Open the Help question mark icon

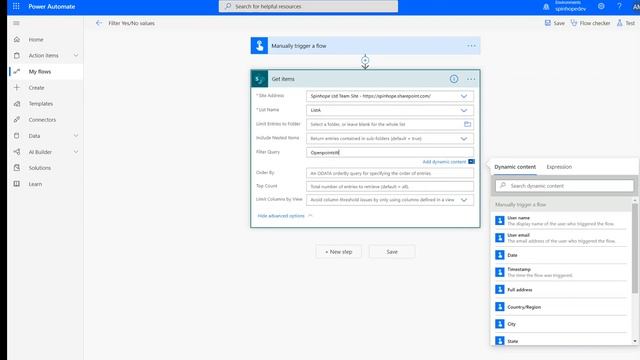[619, 6]
